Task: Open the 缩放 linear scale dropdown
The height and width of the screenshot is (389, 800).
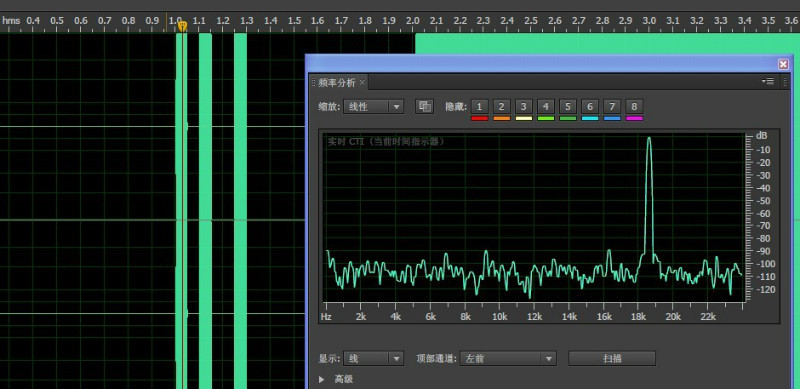Action: 373,107
